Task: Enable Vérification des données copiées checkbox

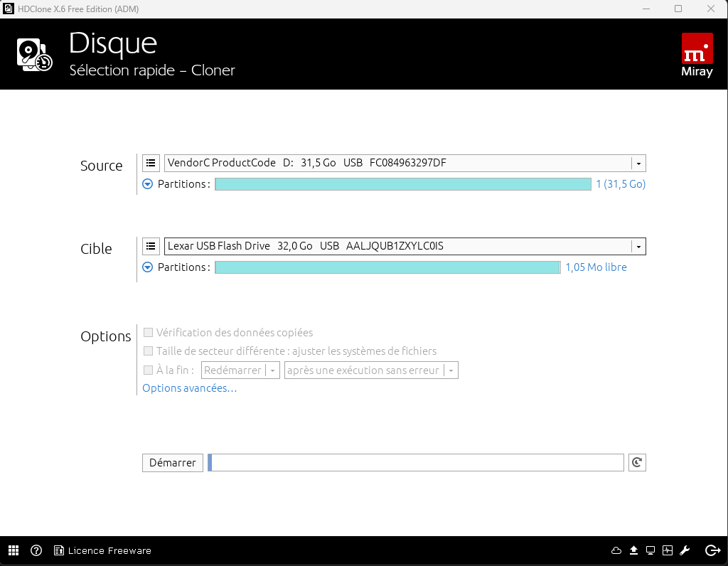Action: (x=149, y=333)
